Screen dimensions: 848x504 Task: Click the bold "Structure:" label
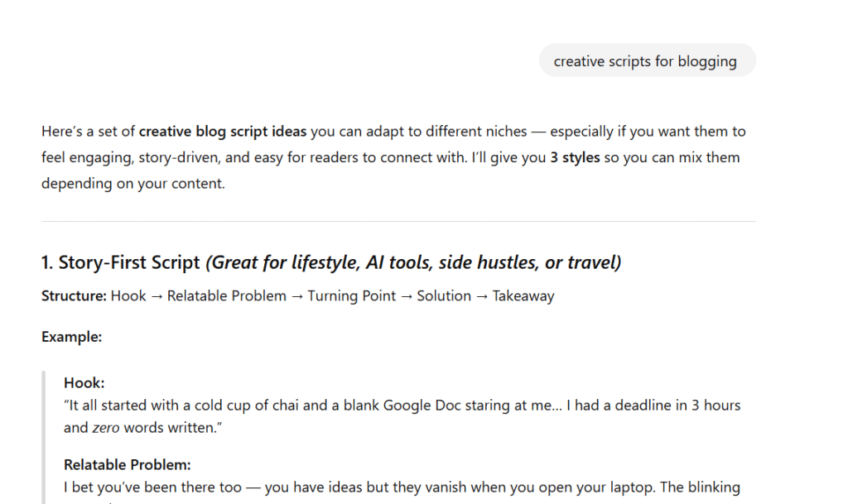point(74,296)
